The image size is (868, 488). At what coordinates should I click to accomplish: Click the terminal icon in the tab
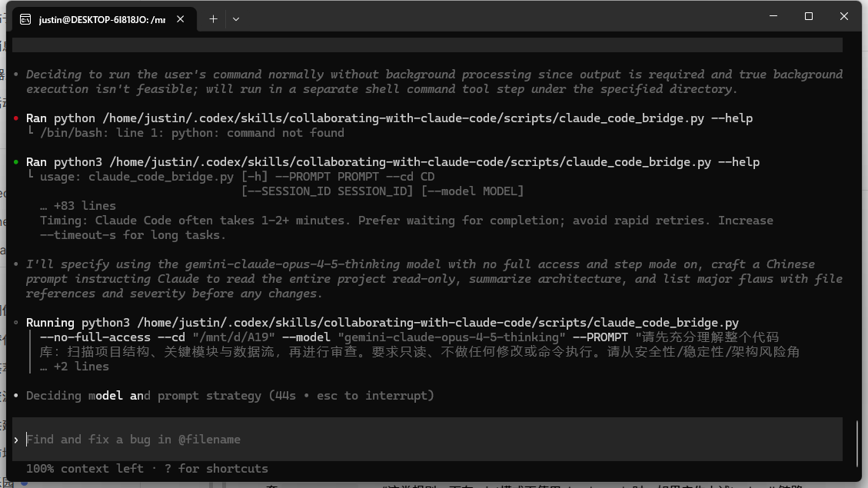[25, 20]
